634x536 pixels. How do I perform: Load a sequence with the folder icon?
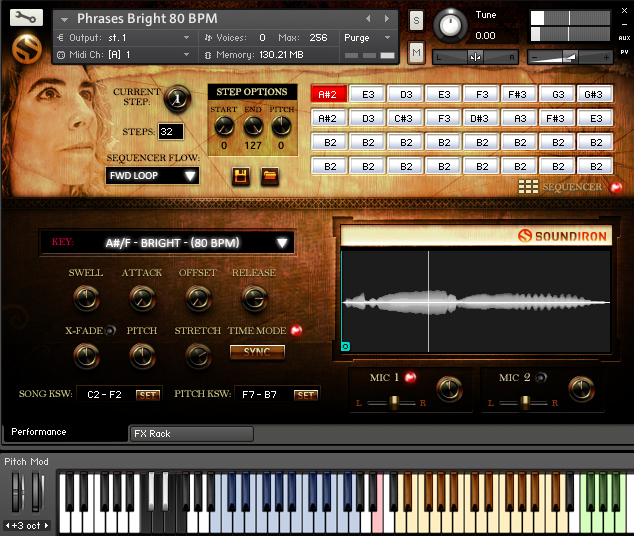[270, 176]
